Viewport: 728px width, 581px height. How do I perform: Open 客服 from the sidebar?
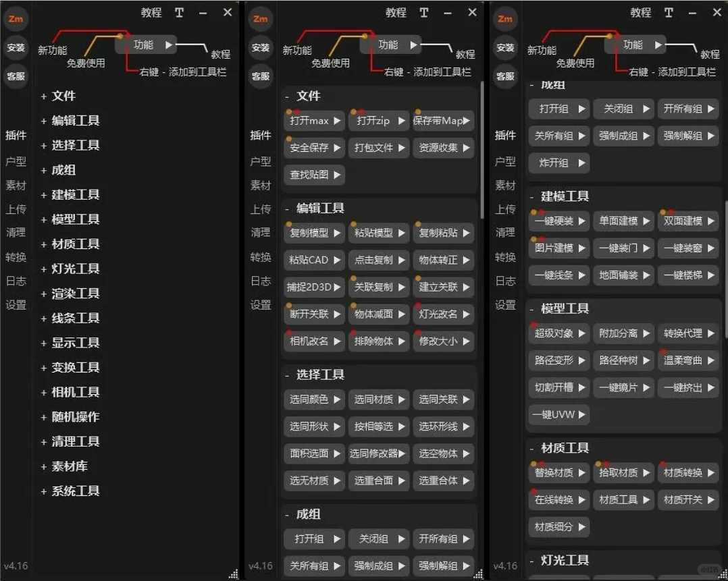16,76
